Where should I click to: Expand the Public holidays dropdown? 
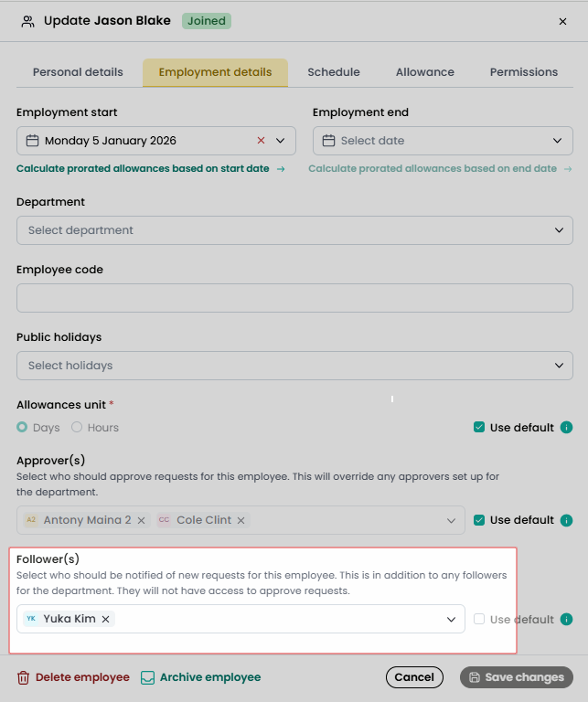[x=294, y=366]
